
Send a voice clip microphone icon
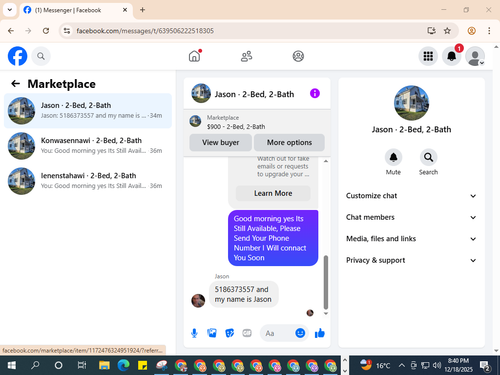(194, 333)
